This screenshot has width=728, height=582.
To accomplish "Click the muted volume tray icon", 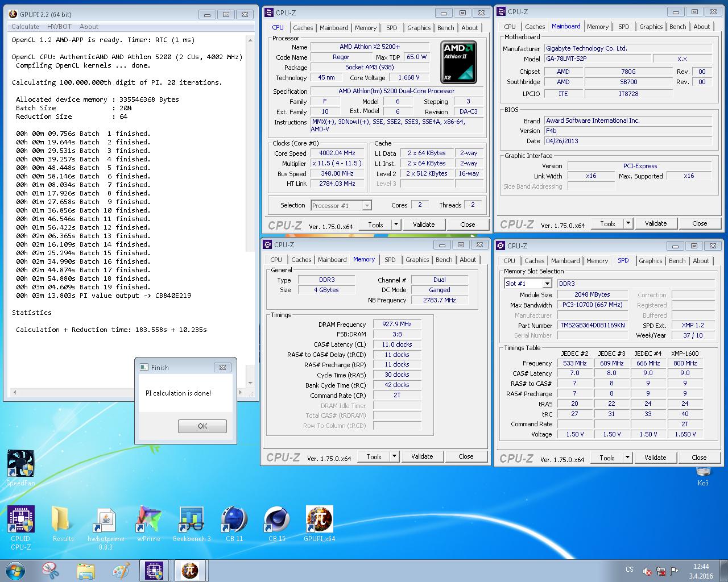I will pos(647,571).
